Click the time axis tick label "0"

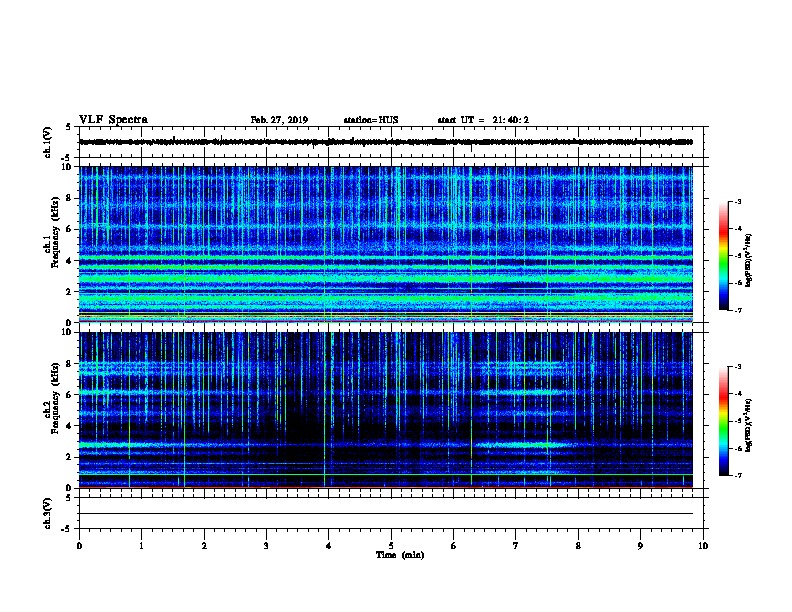(79, 546)
